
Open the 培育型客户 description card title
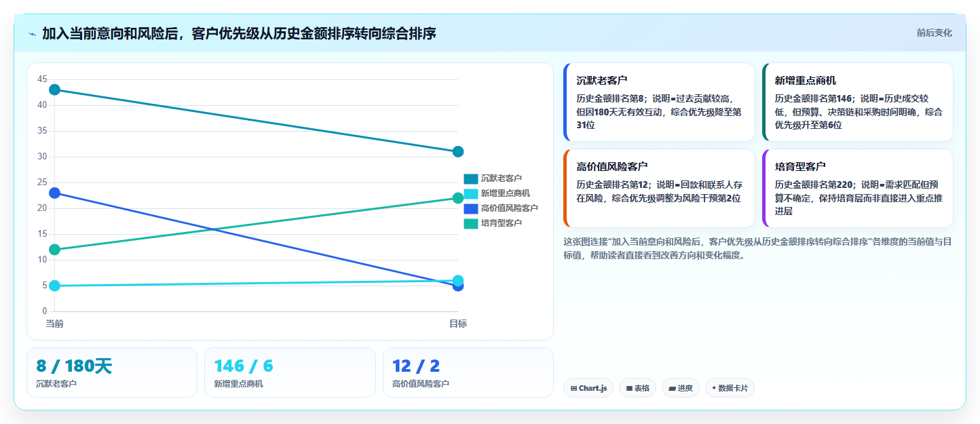800,166
